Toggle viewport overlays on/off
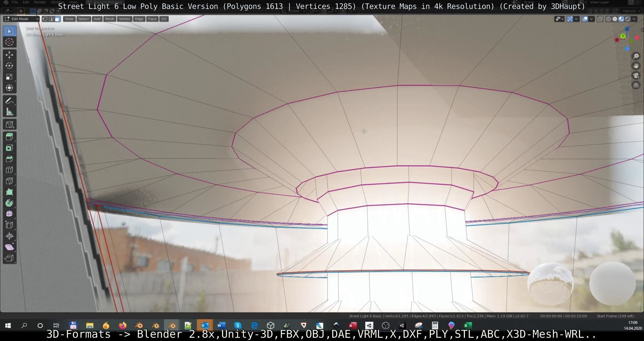Viewport: 644px width, 341px height. (x=585, y=19)
